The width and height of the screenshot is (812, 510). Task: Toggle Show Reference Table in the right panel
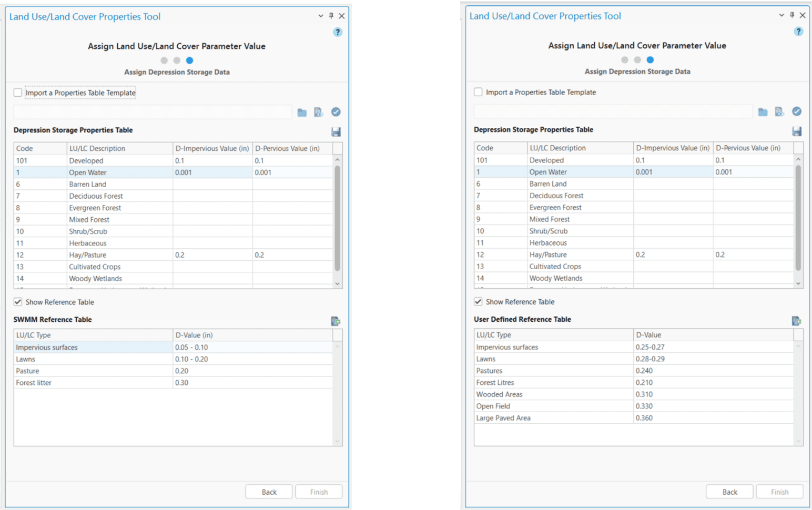(x=478, y=301)
